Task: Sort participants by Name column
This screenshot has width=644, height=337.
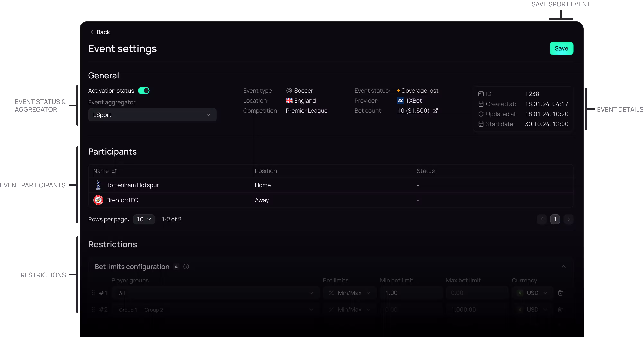Action: point(105,171)
